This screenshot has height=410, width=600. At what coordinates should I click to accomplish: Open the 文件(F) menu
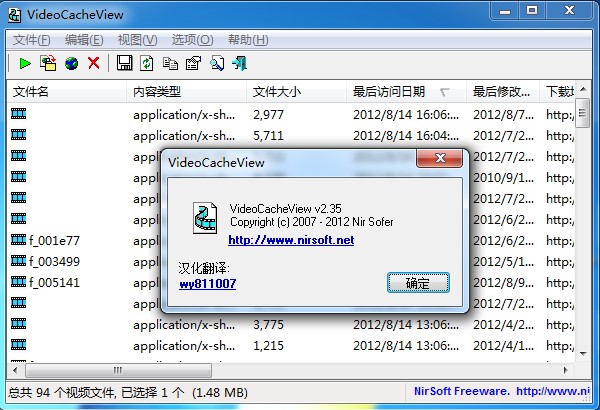pyautogui.click(x=31, y=40)
